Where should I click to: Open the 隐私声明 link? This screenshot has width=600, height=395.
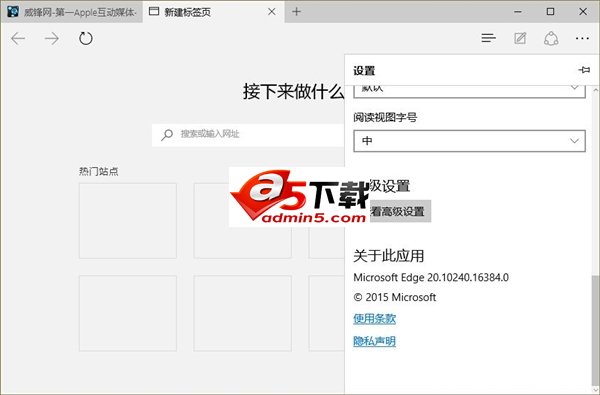(374, 341)
